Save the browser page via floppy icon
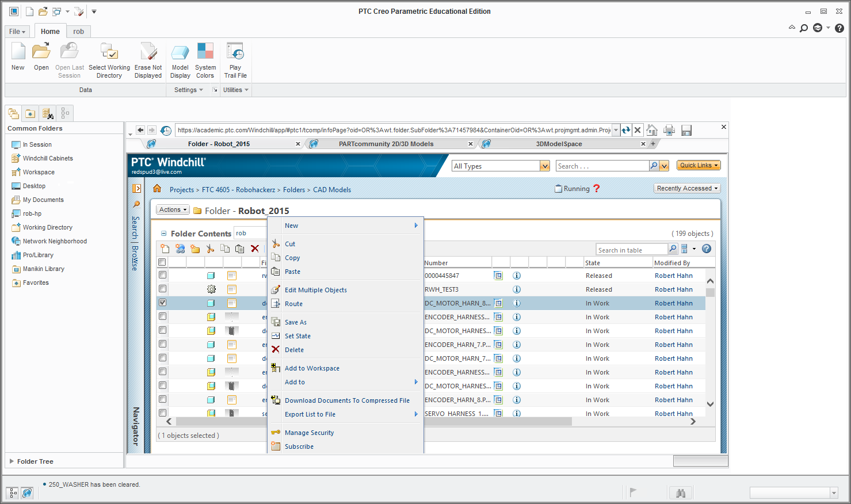 tap(686, 130)
